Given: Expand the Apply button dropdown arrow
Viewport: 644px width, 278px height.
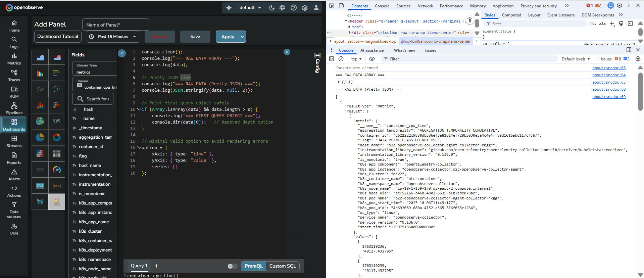Looking at the screenshot, I should click(242, 37).
